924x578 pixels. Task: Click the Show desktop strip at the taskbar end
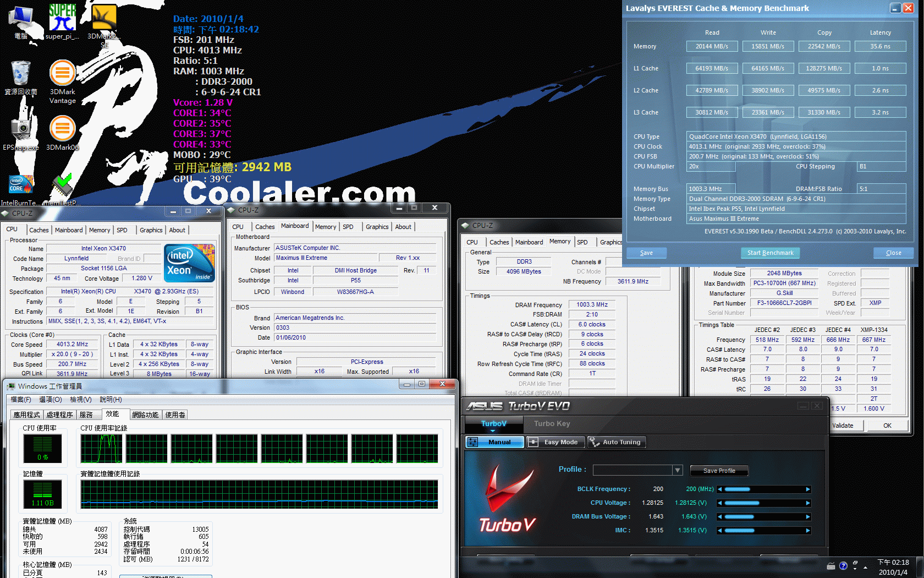(921, 567)
